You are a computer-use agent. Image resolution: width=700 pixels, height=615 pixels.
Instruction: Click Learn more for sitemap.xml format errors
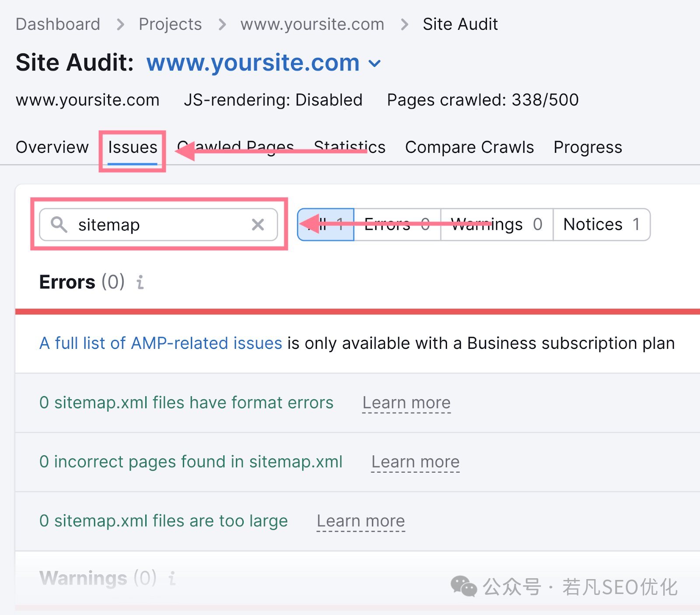(406, 403)
